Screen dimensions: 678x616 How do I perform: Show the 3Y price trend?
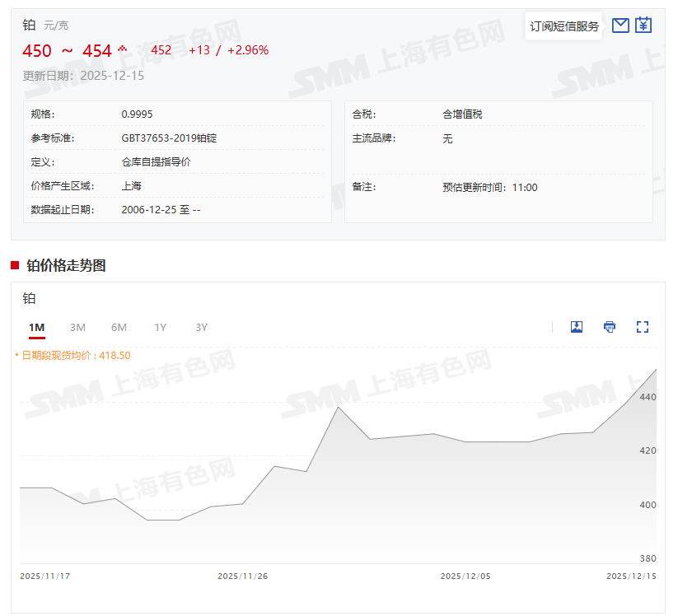[201, 328]
